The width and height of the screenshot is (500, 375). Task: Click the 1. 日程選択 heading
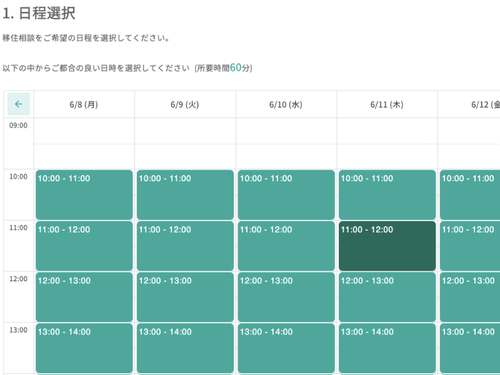click(39, 13)
